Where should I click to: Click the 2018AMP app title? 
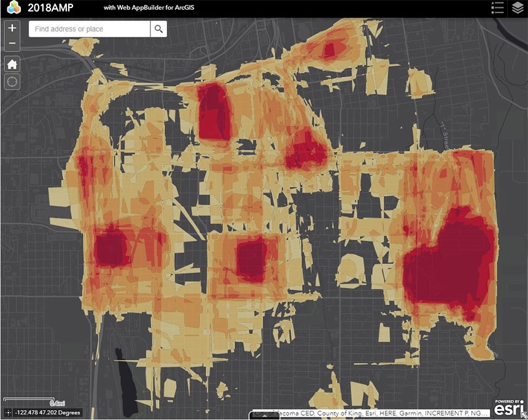[52, 9]
